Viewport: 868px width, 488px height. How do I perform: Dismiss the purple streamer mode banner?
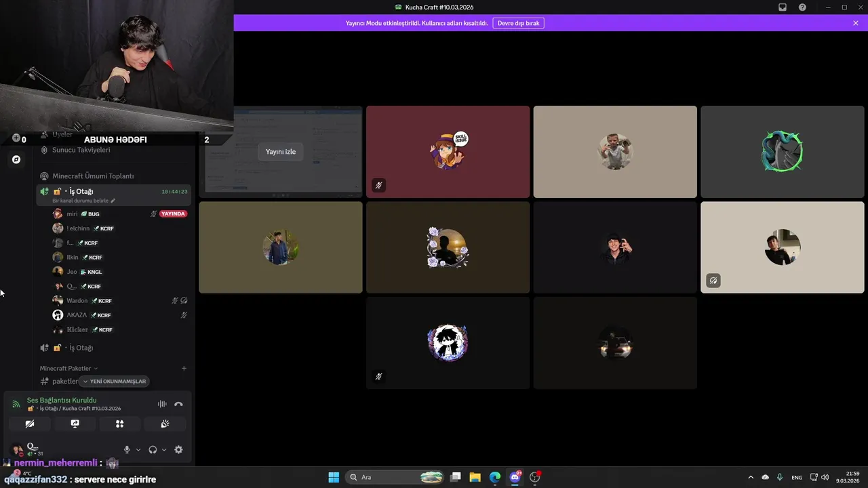coord(856,23)
